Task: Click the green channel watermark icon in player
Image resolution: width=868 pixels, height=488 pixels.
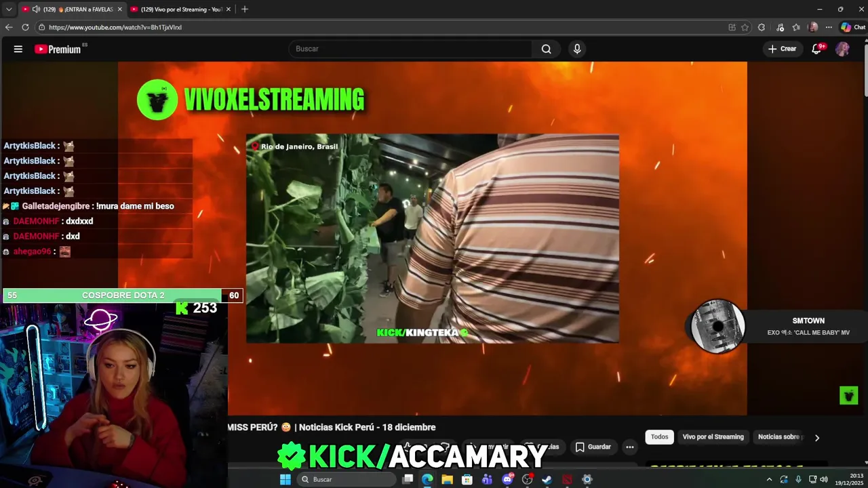Action: (x=848, y=395)
